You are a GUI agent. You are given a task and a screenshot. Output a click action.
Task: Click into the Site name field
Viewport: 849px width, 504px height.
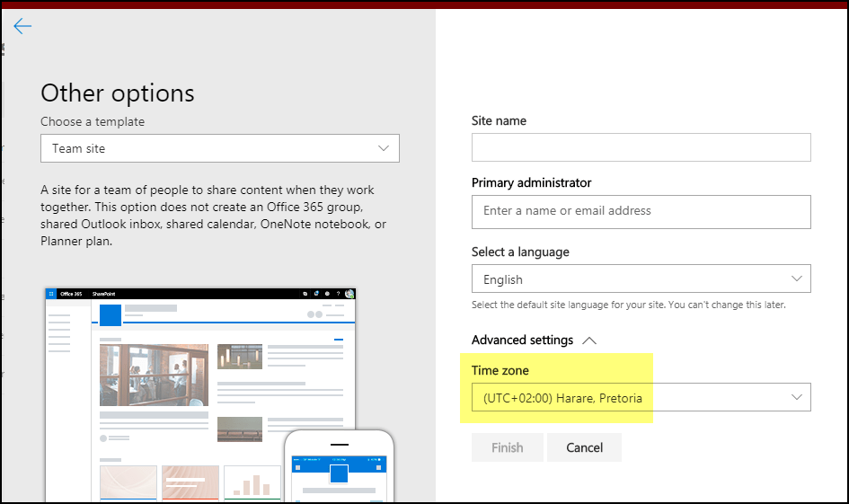[x=641, y=147]
